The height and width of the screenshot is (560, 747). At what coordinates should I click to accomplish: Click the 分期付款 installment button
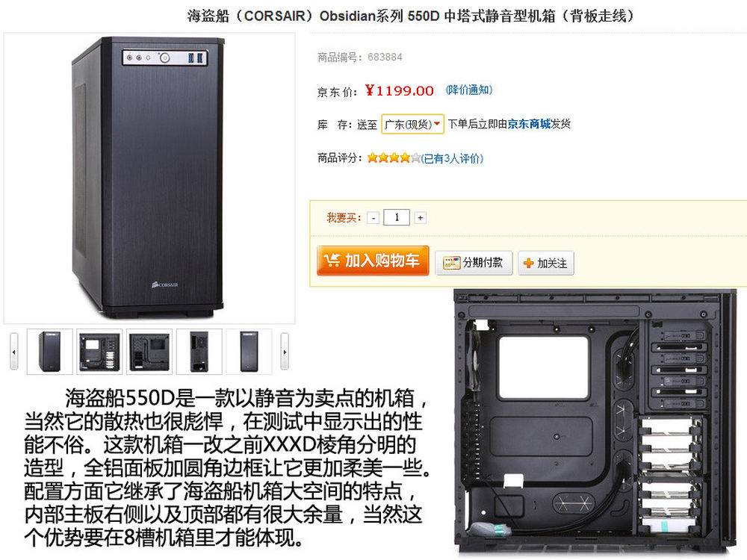tap(474, 263)
